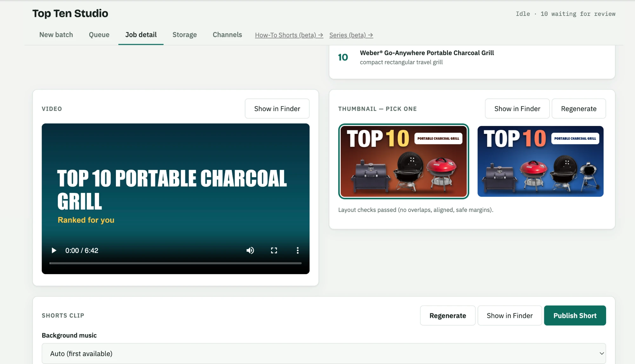Seek along the video progress bar
Screen dimensions: 635x364
pyautogui.click(x=176, y=263)
